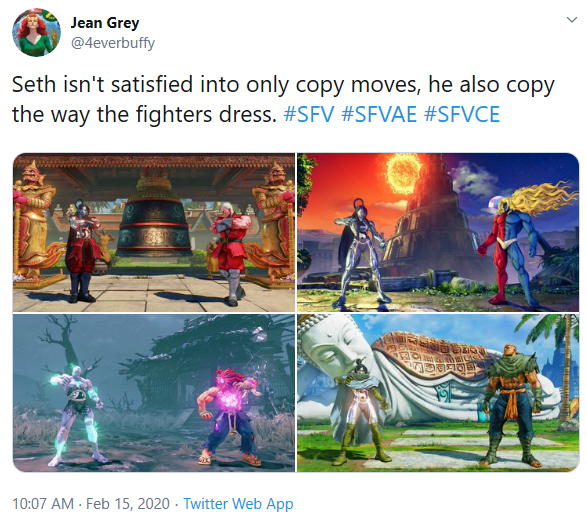
Task: Open Jean Grey's profile avatar
Action: (36, 32)
